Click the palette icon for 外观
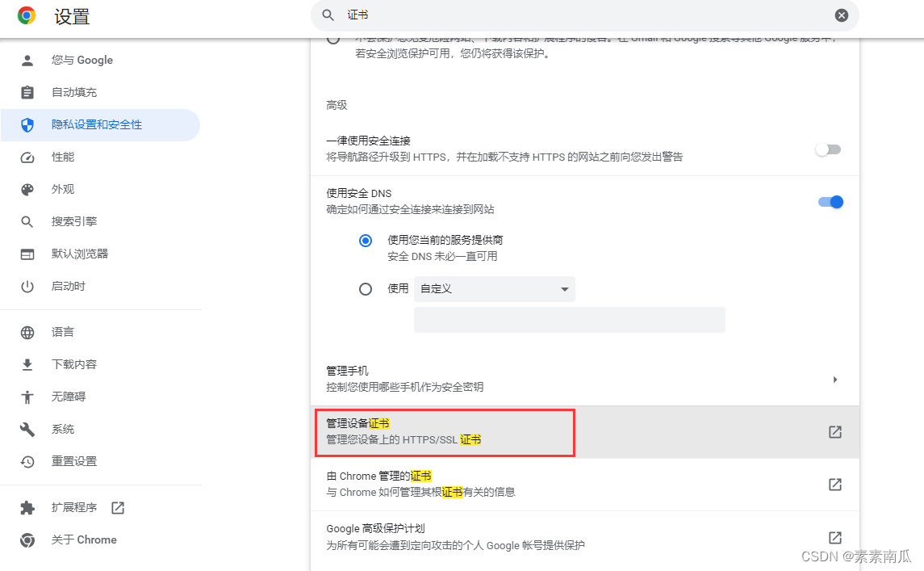 pos(27,189)
